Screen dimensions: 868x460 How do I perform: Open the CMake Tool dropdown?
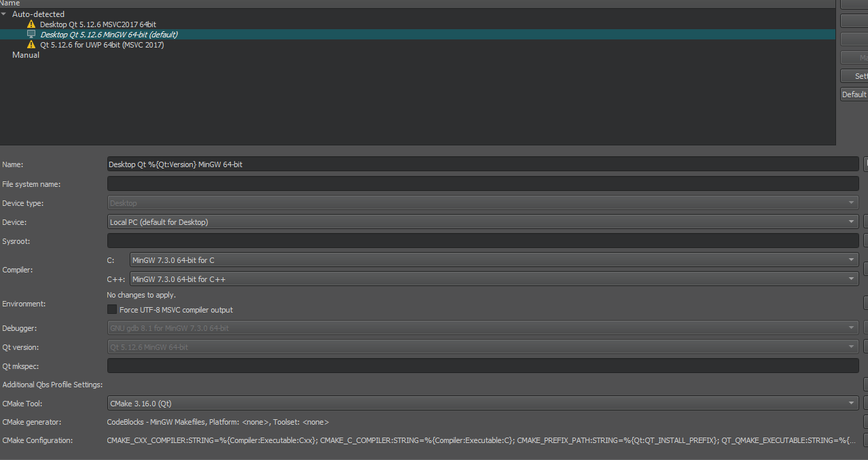(x=482, y=404)
